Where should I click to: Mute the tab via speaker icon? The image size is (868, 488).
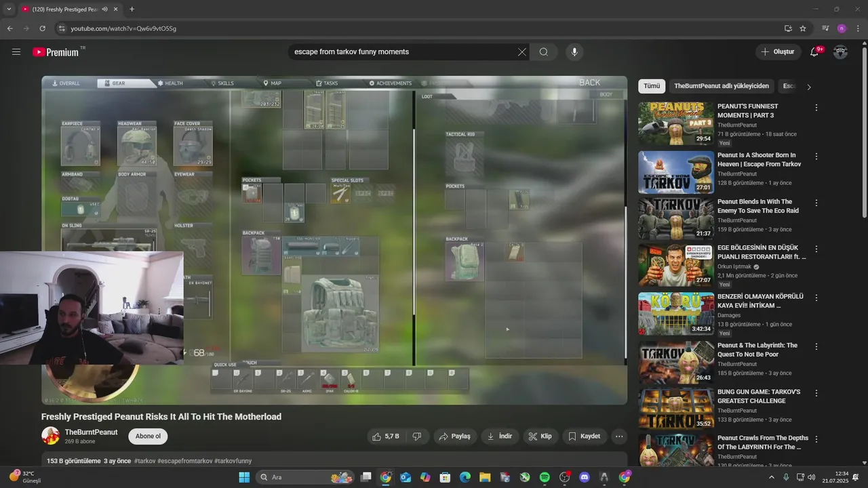pyautogui.click(x=104, y=9)
